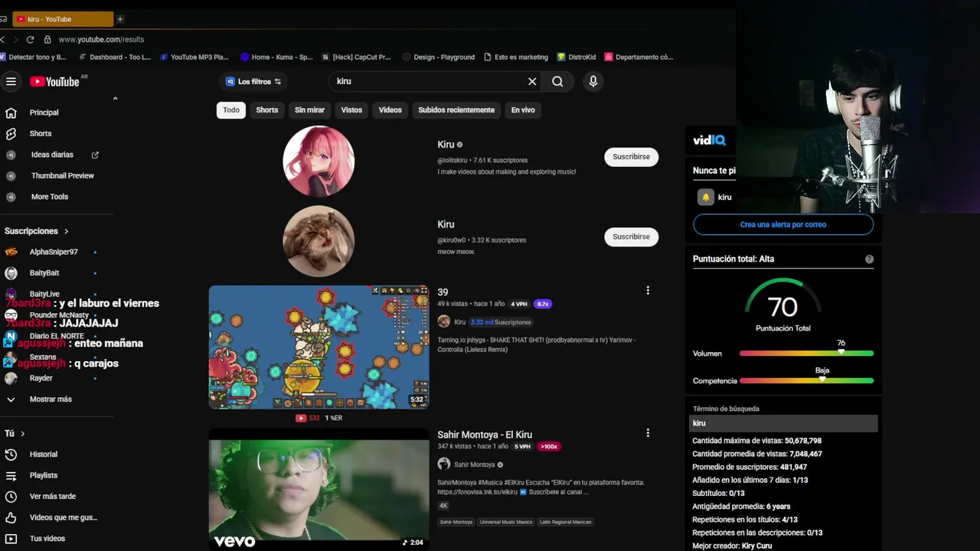Image resolution: width=980 pixels, height=551 pixels.
Task: Open Sahir Montoya channel name link
Action: pyautogui.click(x=475, y=465)
